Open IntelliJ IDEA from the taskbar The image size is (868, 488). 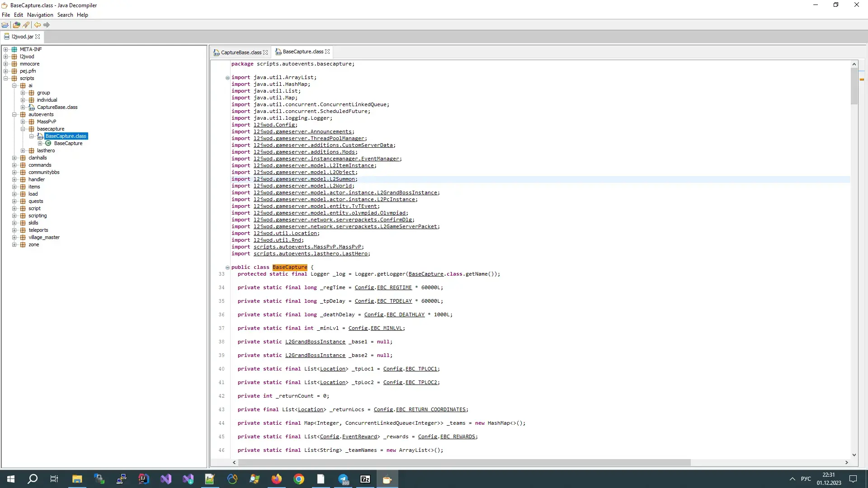point(143,479)
